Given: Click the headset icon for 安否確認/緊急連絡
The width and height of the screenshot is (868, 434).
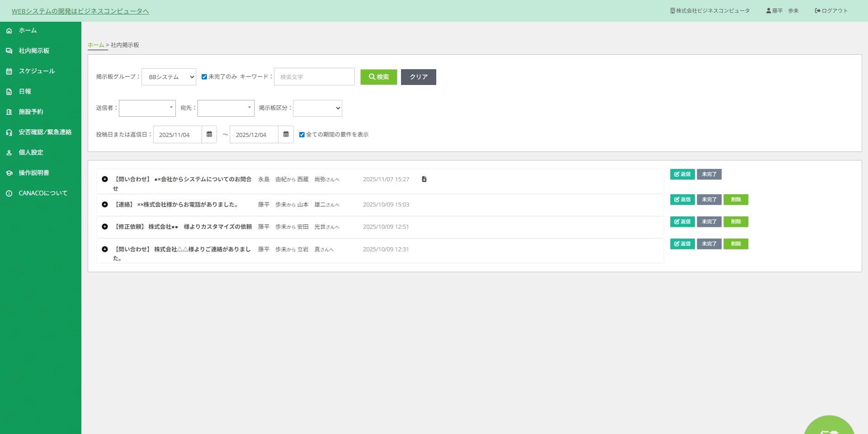Looking at the screenshot, I should [9, 132].
